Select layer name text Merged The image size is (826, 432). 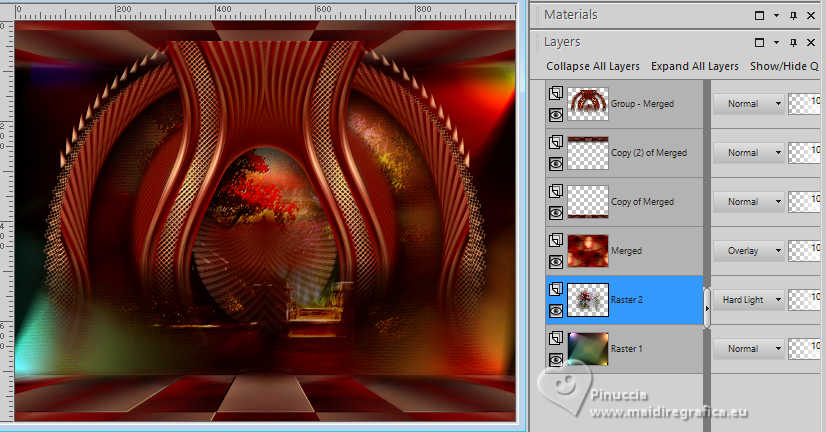(x=626, y=251)
